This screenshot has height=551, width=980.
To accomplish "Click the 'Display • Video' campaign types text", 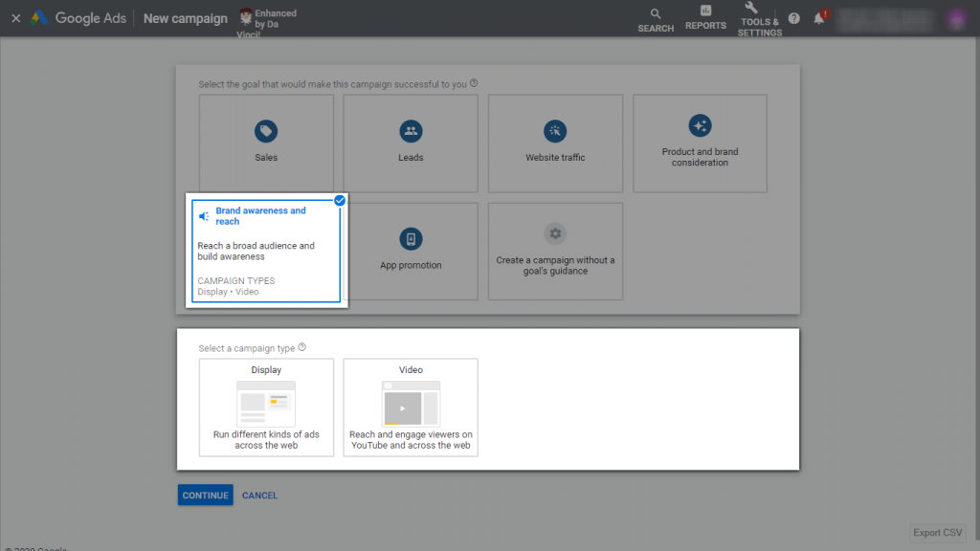I will pyautogui.click(x=228, y=292).
